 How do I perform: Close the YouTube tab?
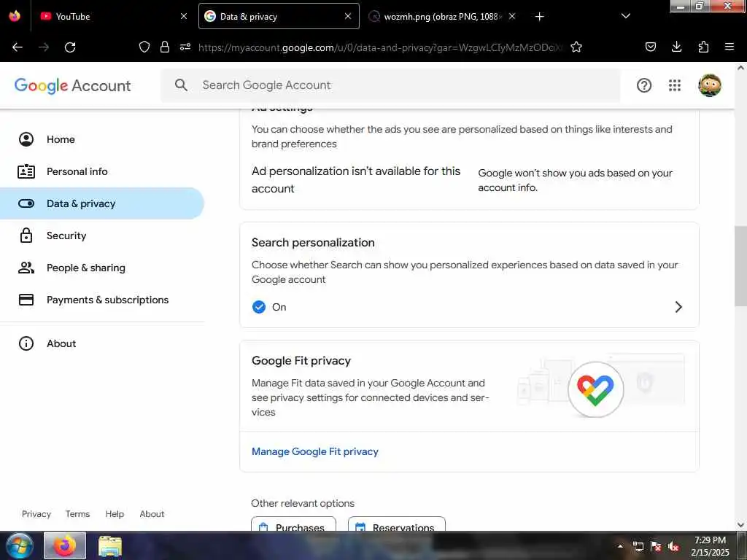[184, 16]
